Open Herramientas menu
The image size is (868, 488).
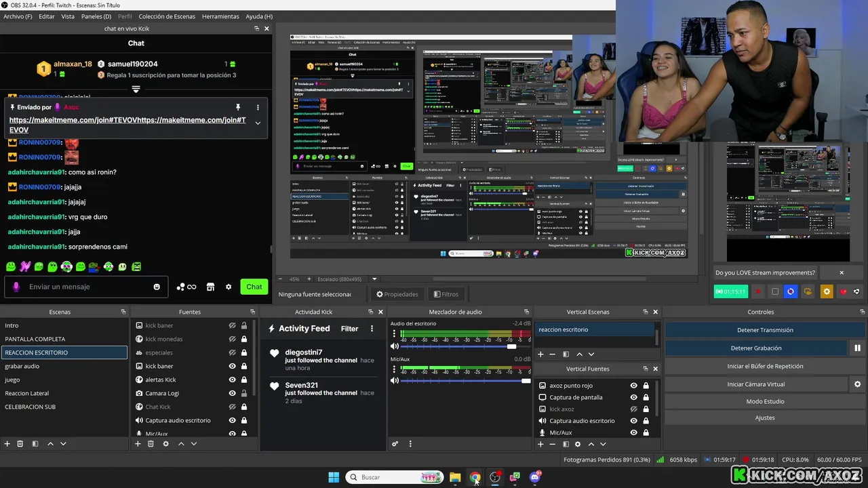pyautogui.click(x=220, y=16)
